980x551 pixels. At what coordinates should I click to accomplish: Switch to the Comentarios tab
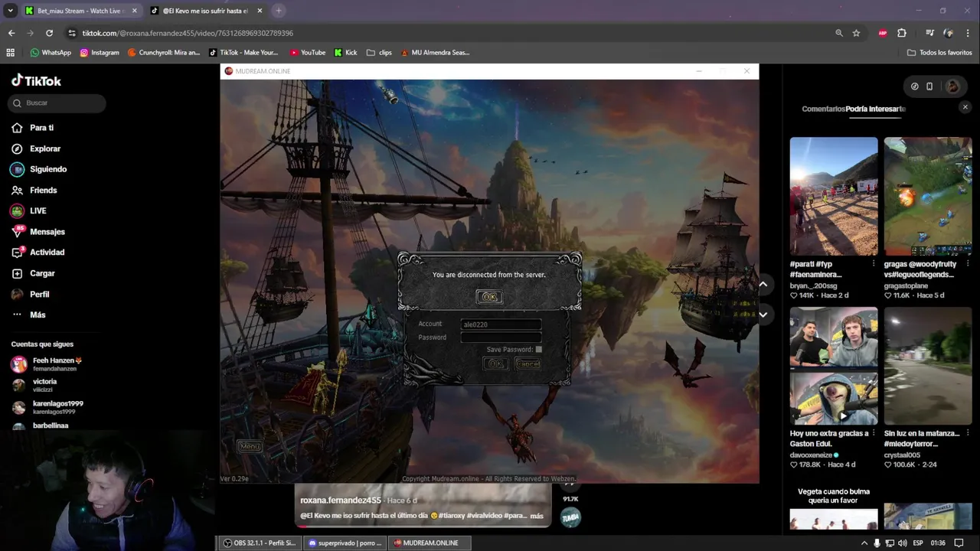pyautogui.click(x=823, y=109)
